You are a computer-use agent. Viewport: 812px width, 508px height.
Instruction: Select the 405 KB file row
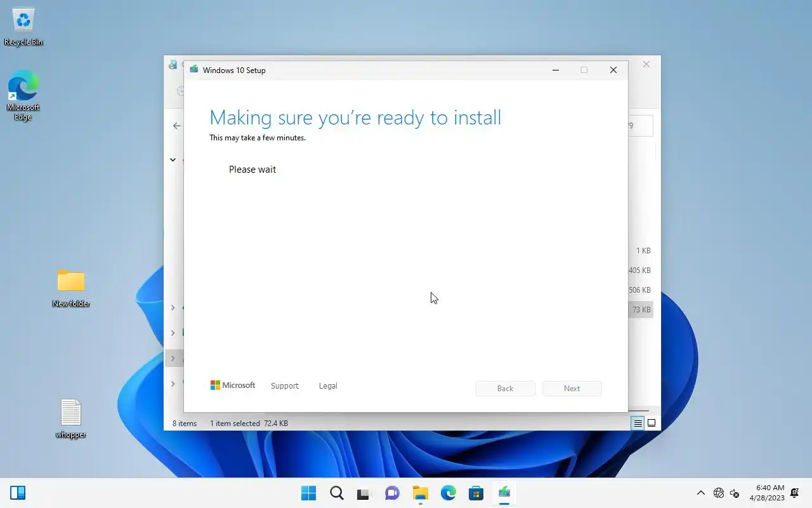[639, 271]
